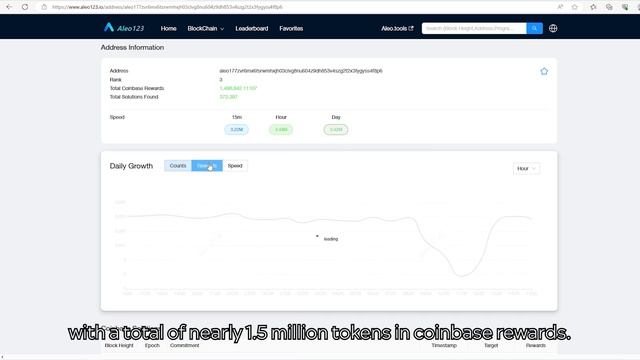Viewport: 640px width, 360px height.
Task: Click the browser address bar URL
Action: click(167, 7)
